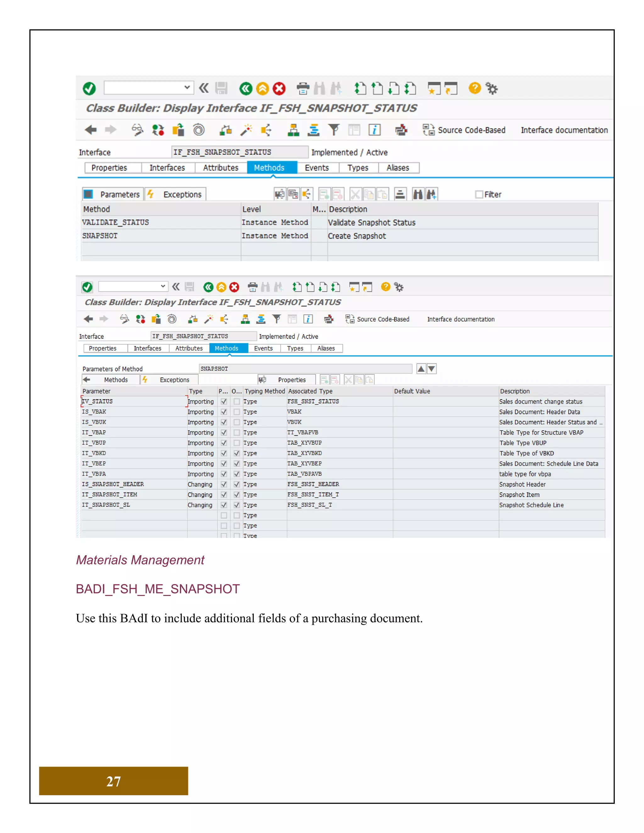The width and height of the screenshot is (644, 833).
Task: Click the filter funnel icon in lower Class Builder toolbar
Action: click(277, 319)
